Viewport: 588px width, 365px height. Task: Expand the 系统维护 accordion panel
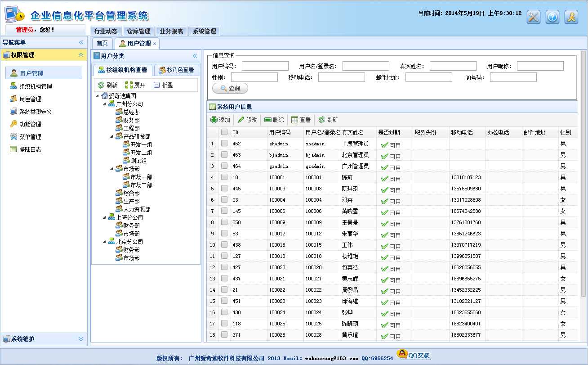pyautogui.click(x=81, y=339)
